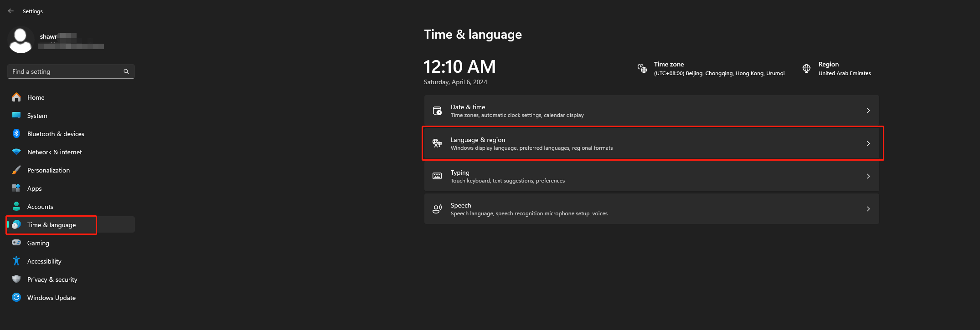The image size is (980, 330).
Task: Click the Region label at top
Action: coord(828,64)
